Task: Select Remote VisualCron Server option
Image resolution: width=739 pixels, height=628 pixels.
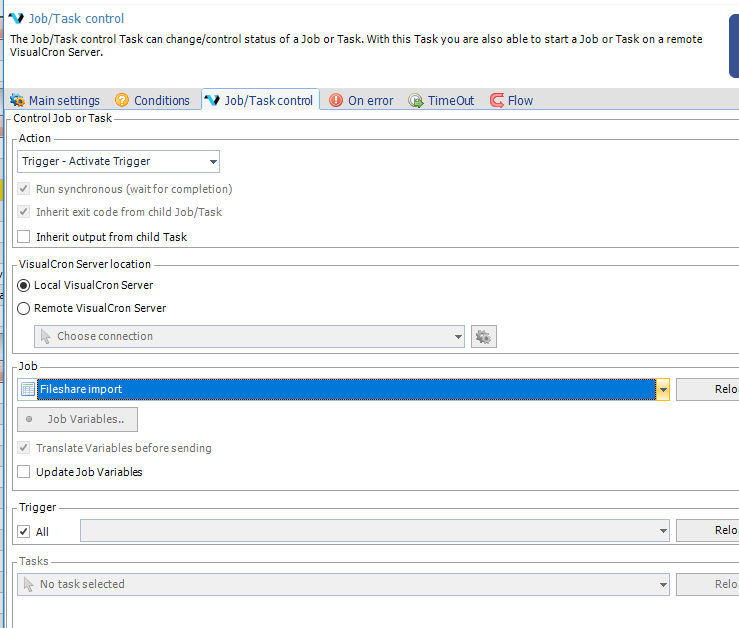Action: [x=25, y=309]
